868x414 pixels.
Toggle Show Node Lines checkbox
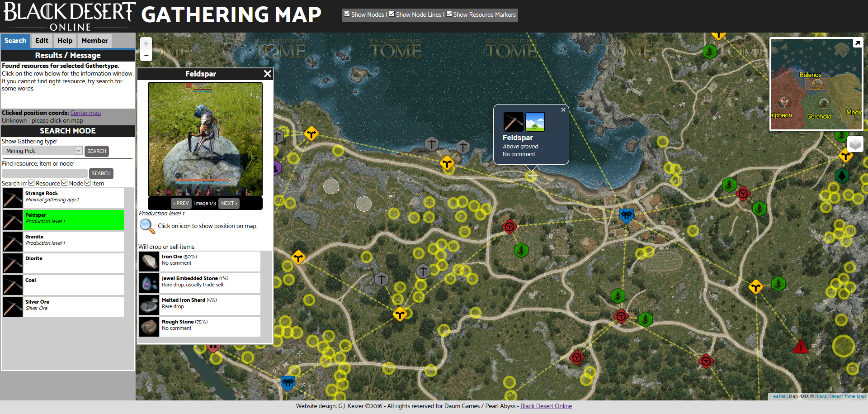click(x=392, y=14)
